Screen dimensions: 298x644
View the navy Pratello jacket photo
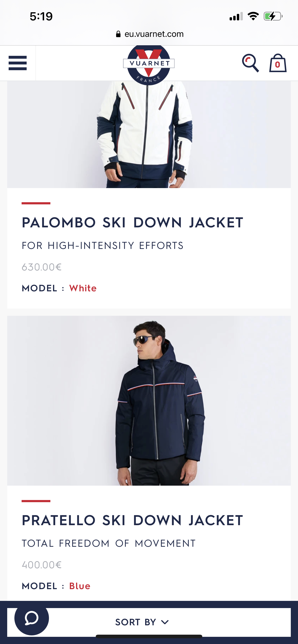pos(149,401)
